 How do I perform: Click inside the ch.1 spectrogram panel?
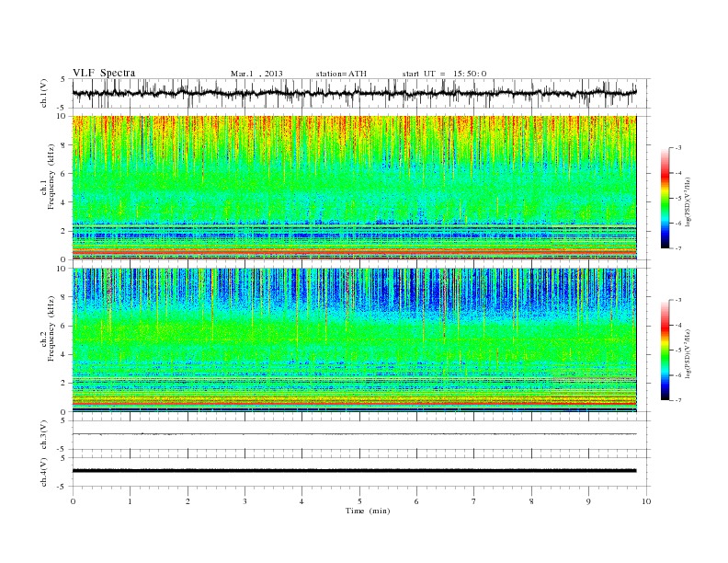pos(354,188)
